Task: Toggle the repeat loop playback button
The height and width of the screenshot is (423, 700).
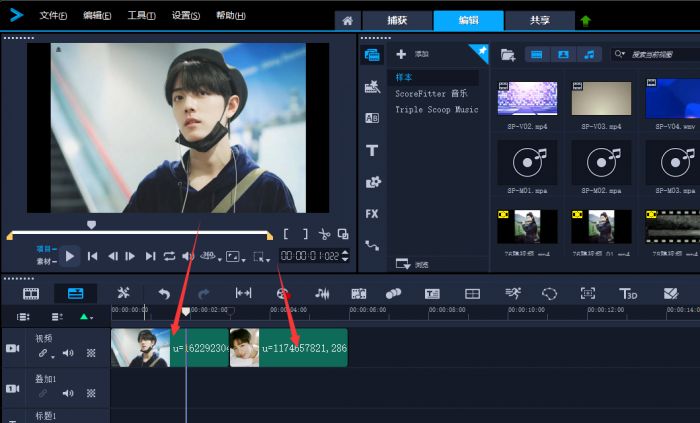Action: tap(170, 256)
